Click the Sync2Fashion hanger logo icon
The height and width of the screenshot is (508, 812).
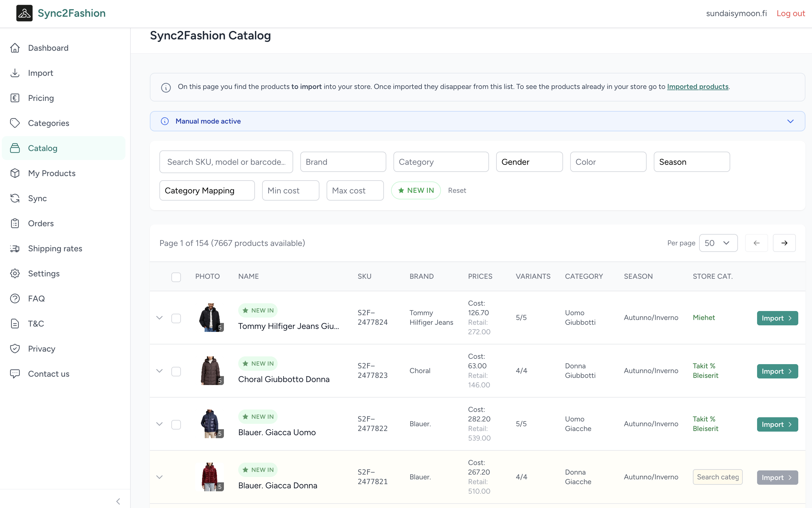tap(24, 13)
